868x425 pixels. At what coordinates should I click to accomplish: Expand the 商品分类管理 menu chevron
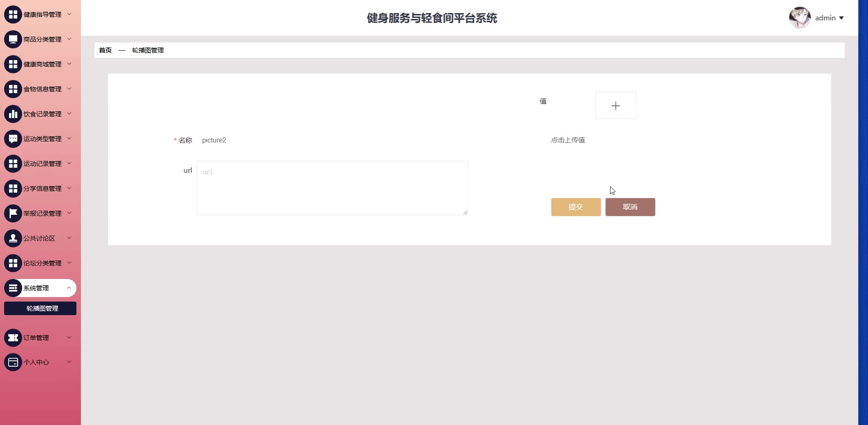coord(69,39)
